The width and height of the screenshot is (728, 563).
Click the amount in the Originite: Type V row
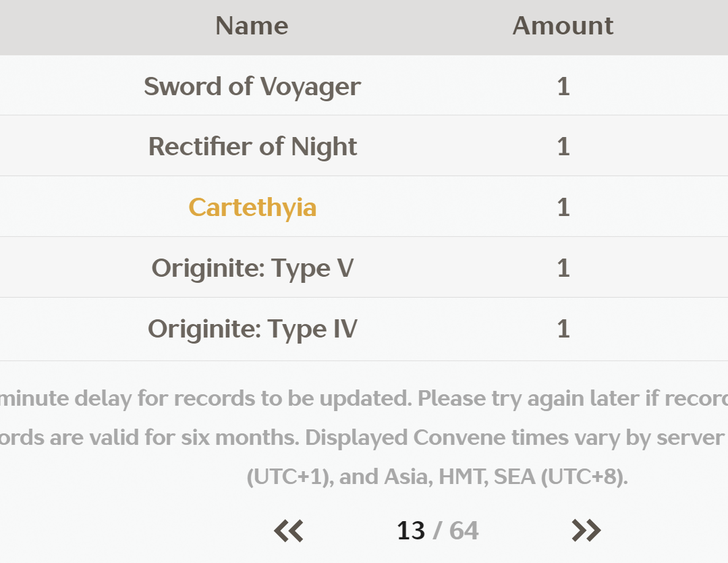(x=563, y=268)
